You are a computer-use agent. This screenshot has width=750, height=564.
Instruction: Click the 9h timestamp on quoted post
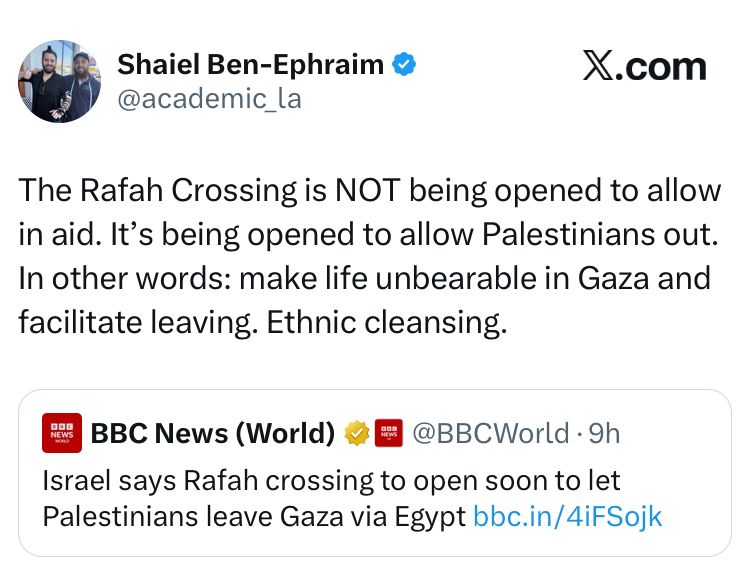pyautogui.click(x=604, y=433)
